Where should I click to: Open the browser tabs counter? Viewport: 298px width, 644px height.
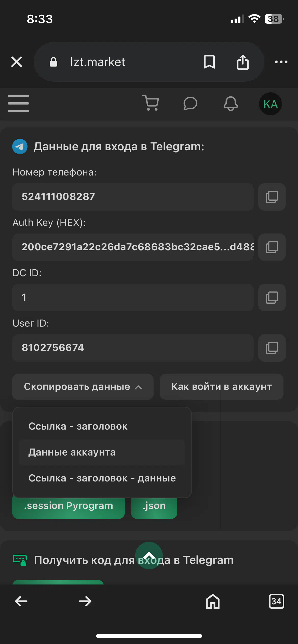[x=276, y=601]
